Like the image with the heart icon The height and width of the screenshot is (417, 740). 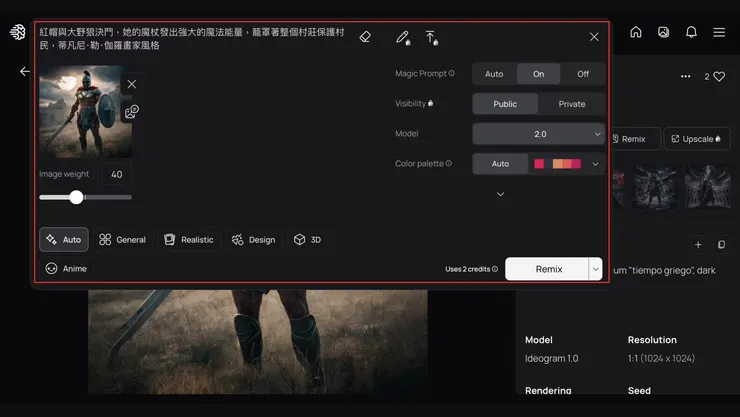pyautogui.click(x=719, y=76)
